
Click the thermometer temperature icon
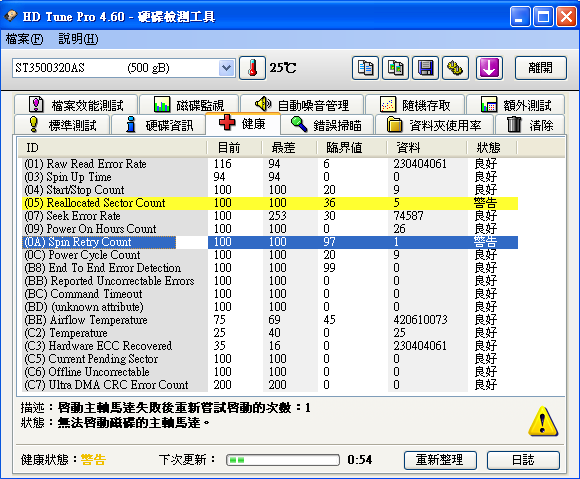[253, 68]
